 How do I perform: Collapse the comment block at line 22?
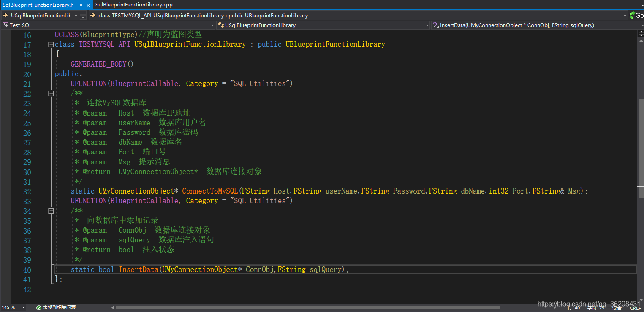pyautogui.click(x=50, y=93)
